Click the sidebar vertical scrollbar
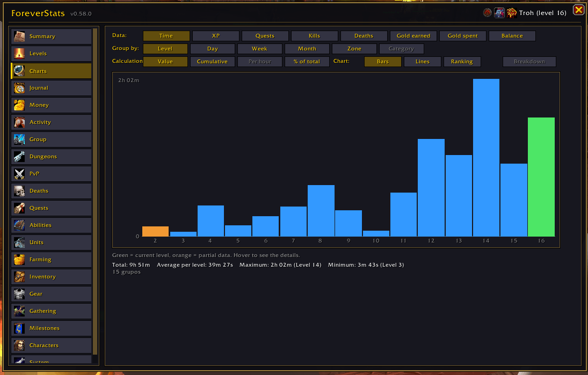 pos(95,191)
